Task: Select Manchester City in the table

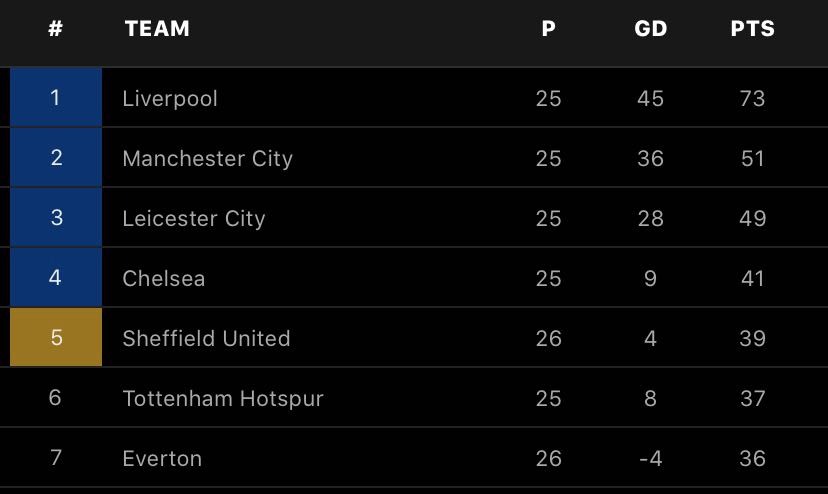Action: (207, 158)
